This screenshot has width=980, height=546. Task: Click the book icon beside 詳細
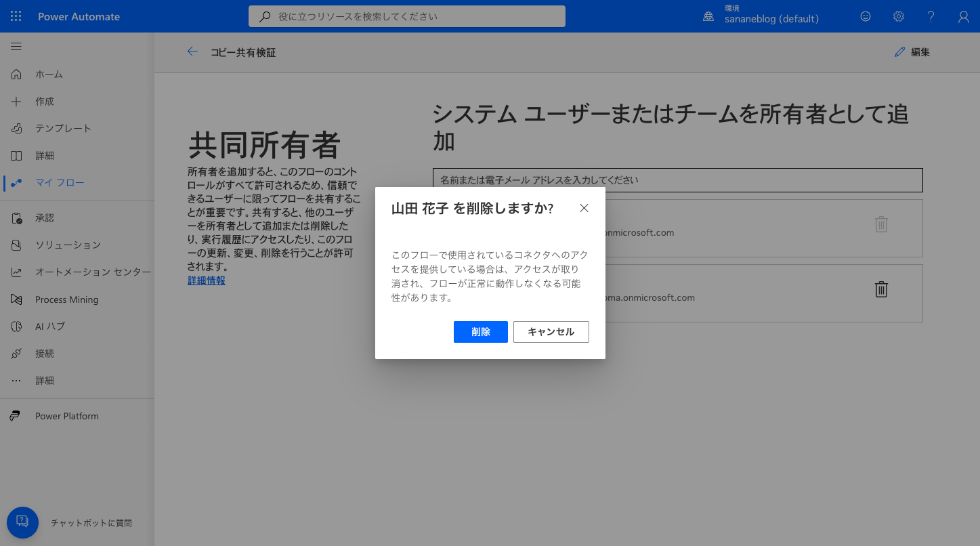(x=16, y=155)
